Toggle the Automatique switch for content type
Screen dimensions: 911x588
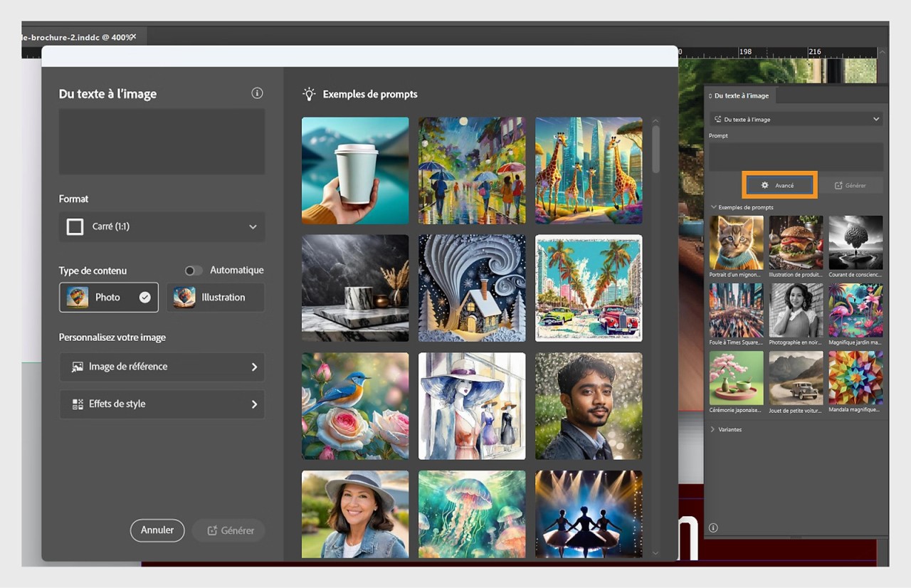point(193,271)
